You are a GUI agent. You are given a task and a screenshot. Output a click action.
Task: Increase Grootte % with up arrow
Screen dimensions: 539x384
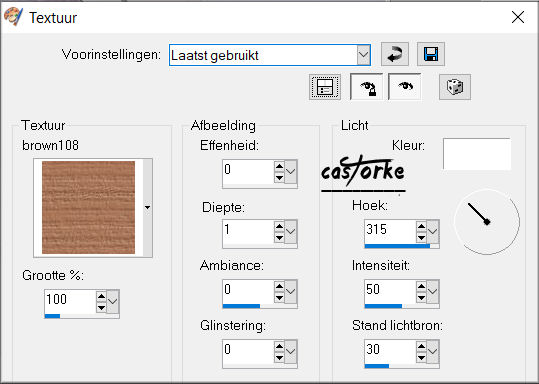(x=101, y=296)
